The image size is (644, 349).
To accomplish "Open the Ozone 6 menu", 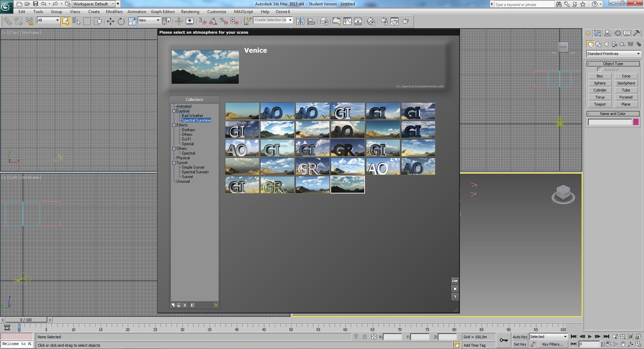I will (x=283, y=12).
